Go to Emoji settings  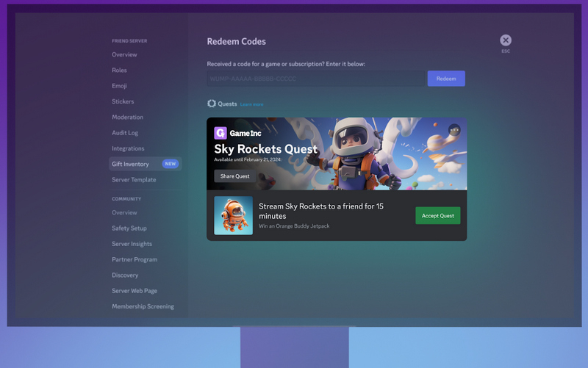[119, 86]
